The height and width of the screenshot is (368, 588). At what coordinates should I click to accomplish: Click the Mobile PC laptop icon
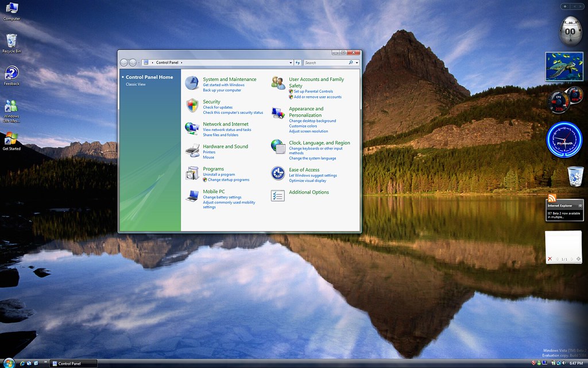click(192, 195)
